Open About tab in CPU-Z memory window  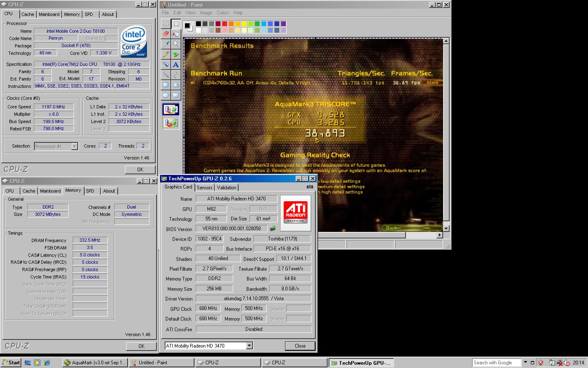109,191
